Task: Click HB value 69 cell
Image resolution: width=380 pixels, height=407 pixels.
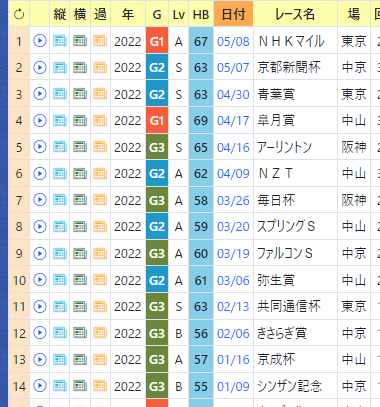Action: click(x=201, y=120)
